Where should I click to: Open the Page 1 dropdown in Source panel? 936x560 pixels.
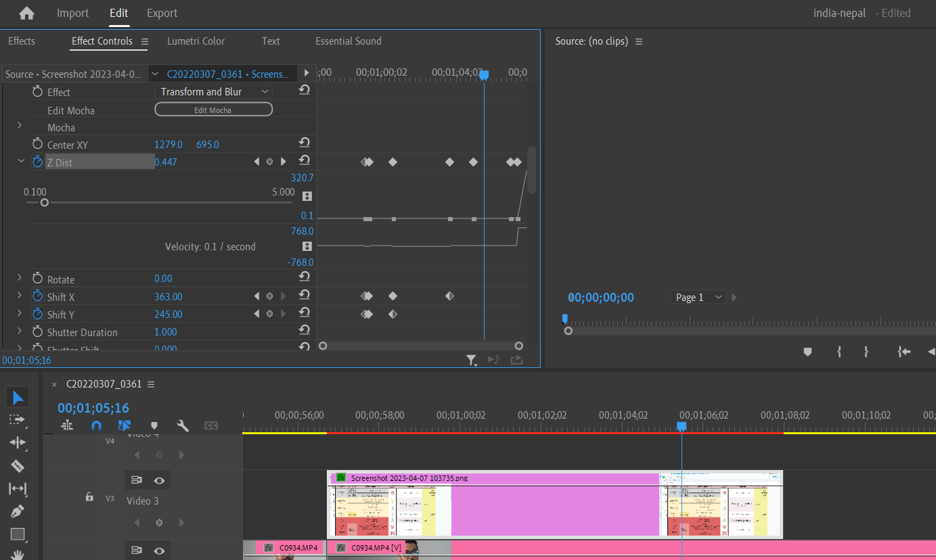coord(697,297)
